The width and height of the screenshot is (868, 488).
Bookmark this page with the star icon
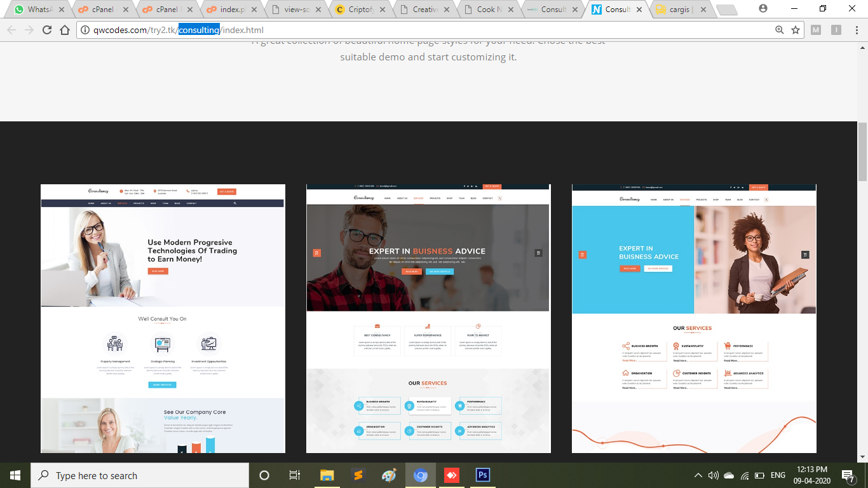pos(796,30)
